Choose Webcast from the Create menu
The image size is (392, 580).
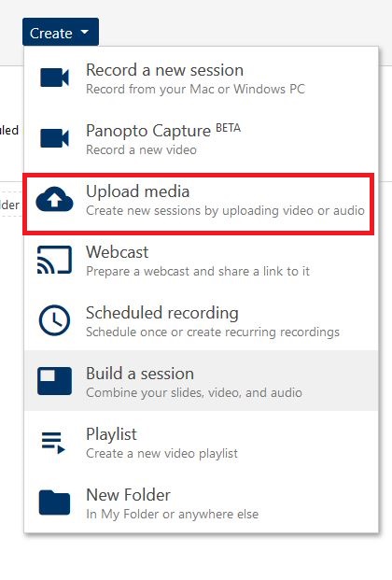point(202,260)
